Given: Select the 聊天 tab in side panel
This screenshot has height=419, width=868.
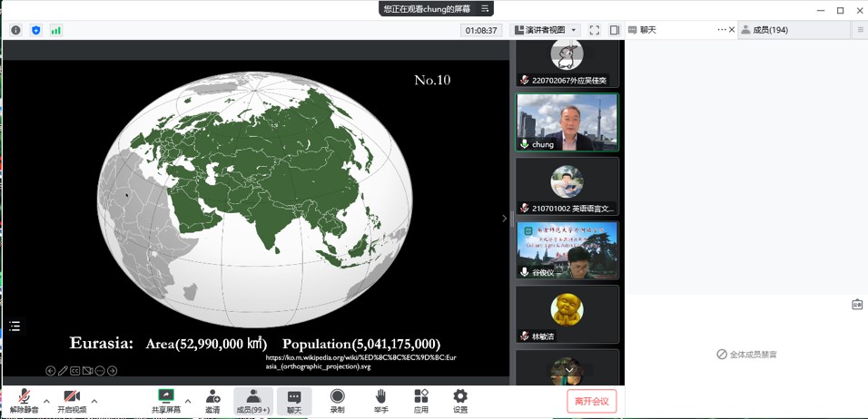Looking at the screenshot, I should click(x=647, y=30).
